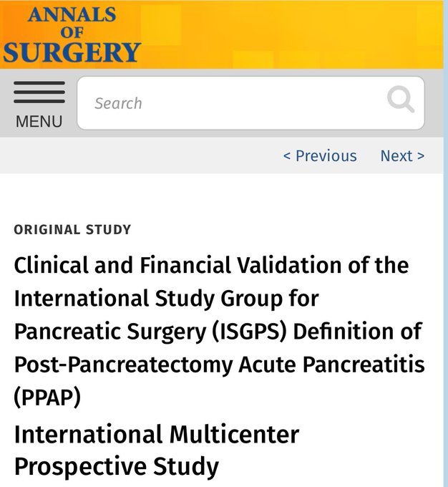Click the MENU label under the hamburger
The width and height of the screenshot is (448, 487).
[x=39, y=121]
